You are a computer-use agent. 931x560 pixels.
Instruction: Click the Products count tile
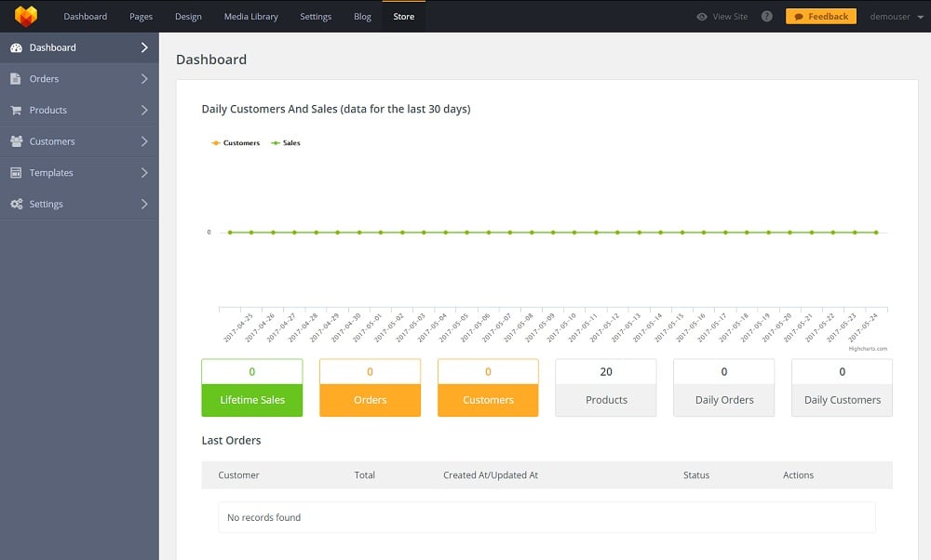click(x=606, y=387)
